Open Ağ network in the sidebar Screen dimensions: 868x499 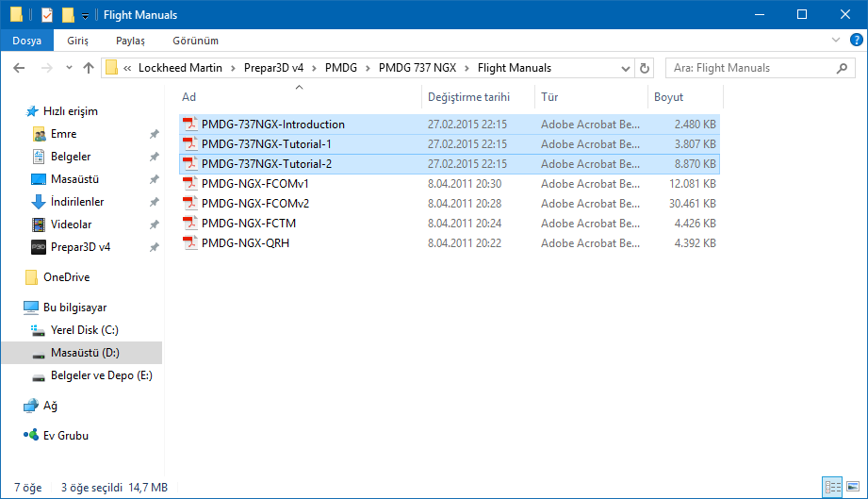[x=50, y=406]
